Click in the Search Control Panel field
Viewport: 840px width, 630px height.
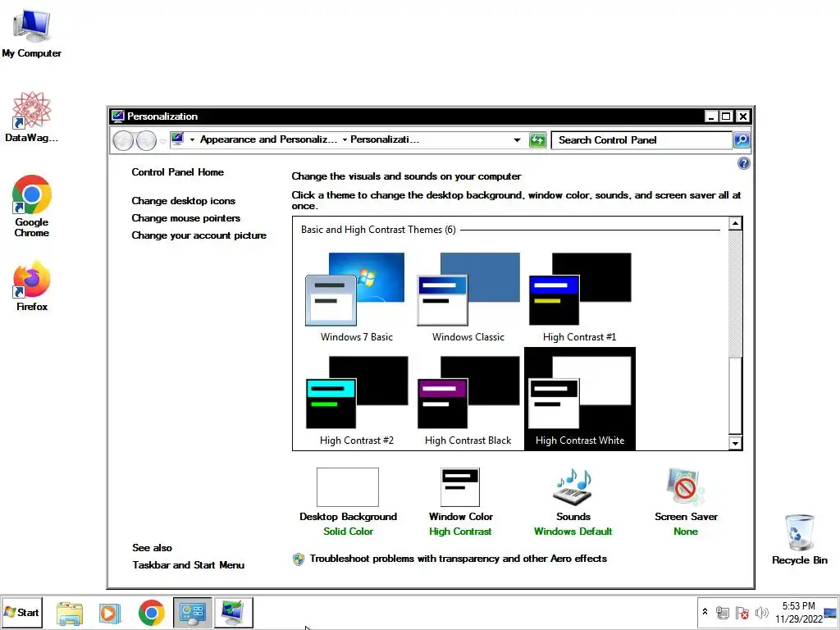tap(641, 140)
